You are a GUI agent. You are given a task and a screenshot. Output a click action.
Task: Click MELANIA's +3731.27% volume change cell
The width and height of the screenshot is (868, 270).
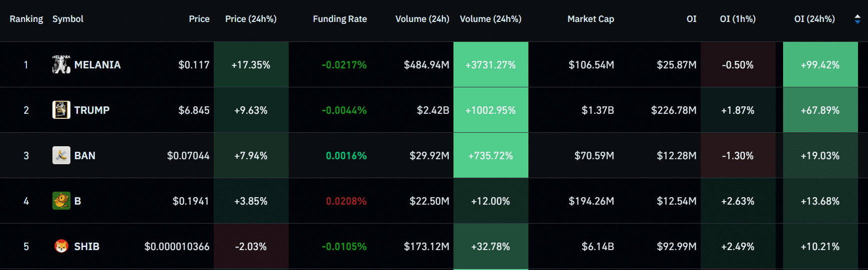coord(490,65)
